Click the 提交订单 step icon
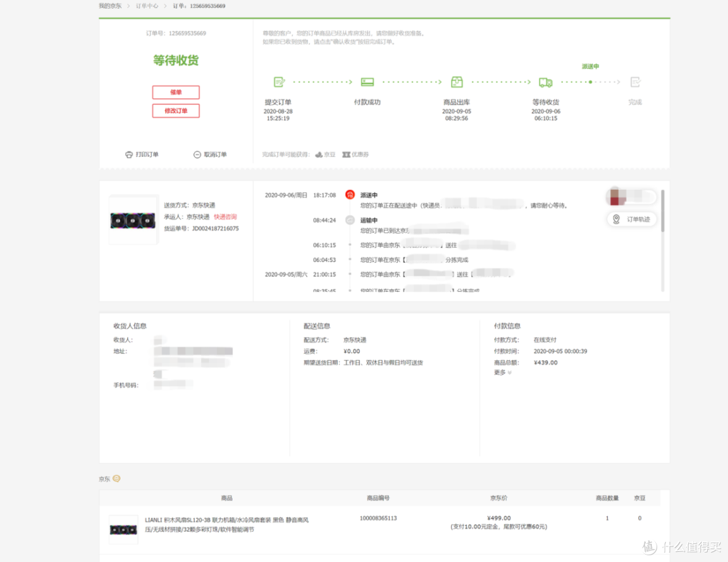 pyautogui.click(x=279, y=82)
